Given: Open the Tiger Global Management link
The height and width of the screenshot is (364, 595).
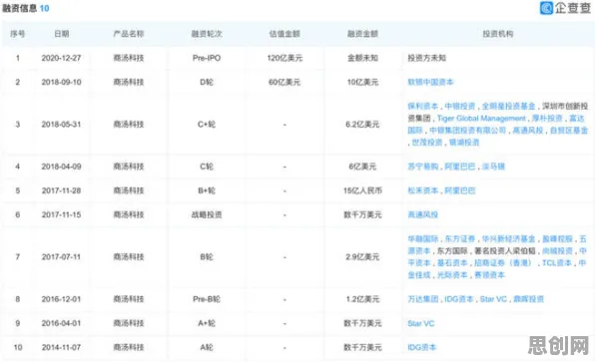Looking at the screenshot, I should (x=481, y=119).
